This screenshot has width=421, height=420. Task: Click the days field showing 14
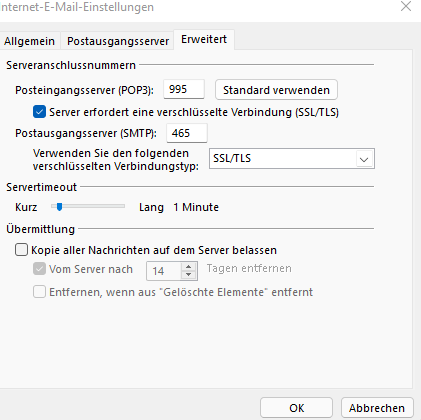164,271
